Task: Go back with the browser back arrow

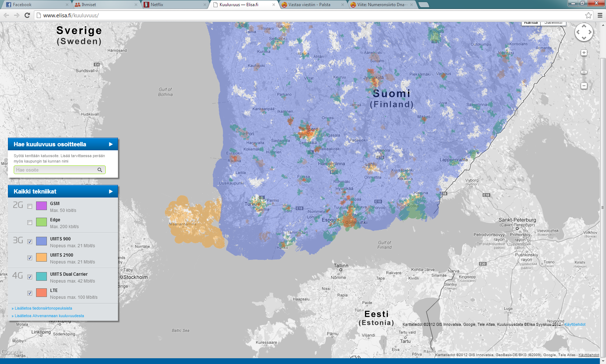Action: click(x=6, y=15)
